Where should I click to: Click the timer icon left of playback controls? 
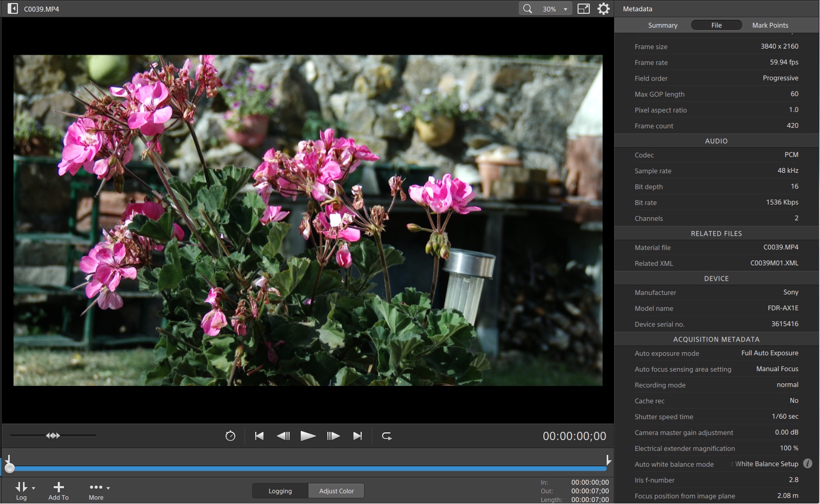coord(230,436)
